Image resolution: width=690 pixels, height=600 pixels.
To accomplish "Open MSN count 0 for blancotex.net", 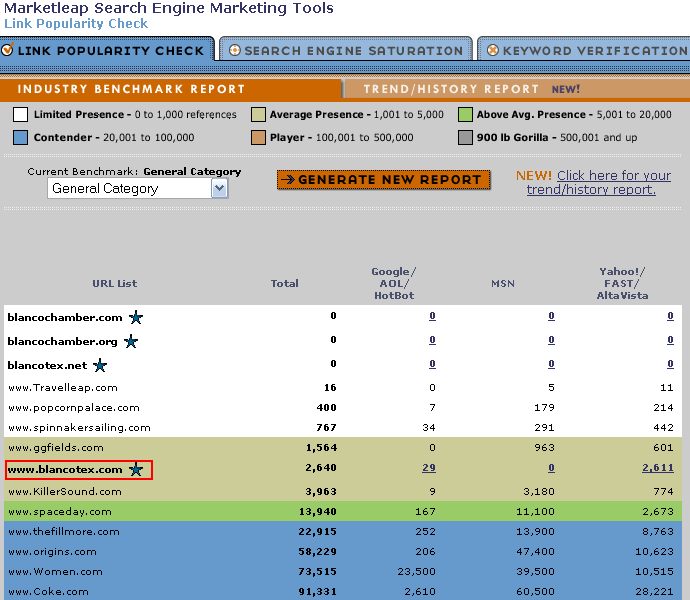I will coord(551,364).
